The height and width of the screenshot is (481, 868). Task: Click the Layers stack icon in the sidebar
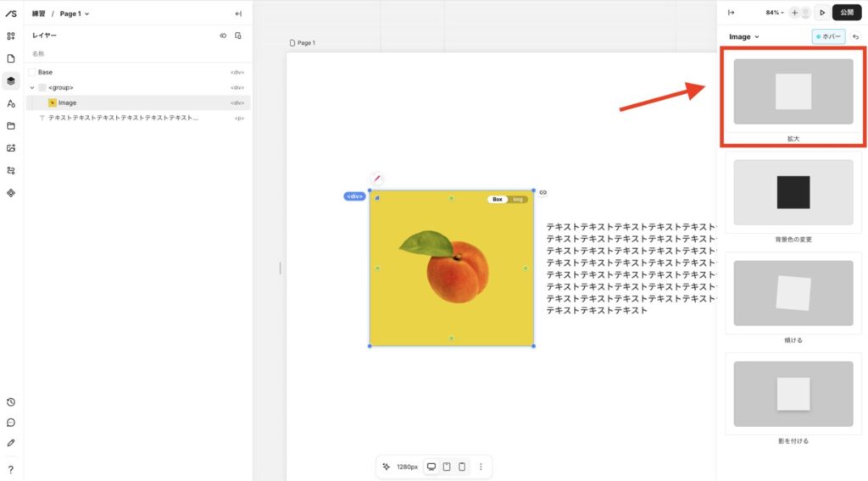pos(11,81)
